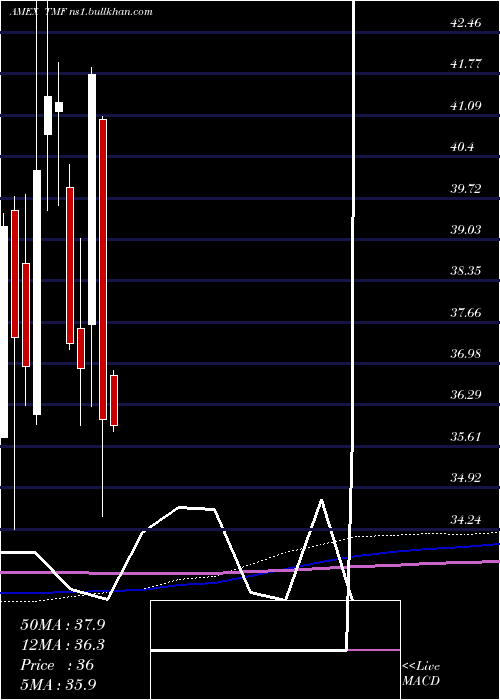Screen dimensions: 500x700
Task: Click the 12MA : 36.3 readout
Action: point(62,645)
